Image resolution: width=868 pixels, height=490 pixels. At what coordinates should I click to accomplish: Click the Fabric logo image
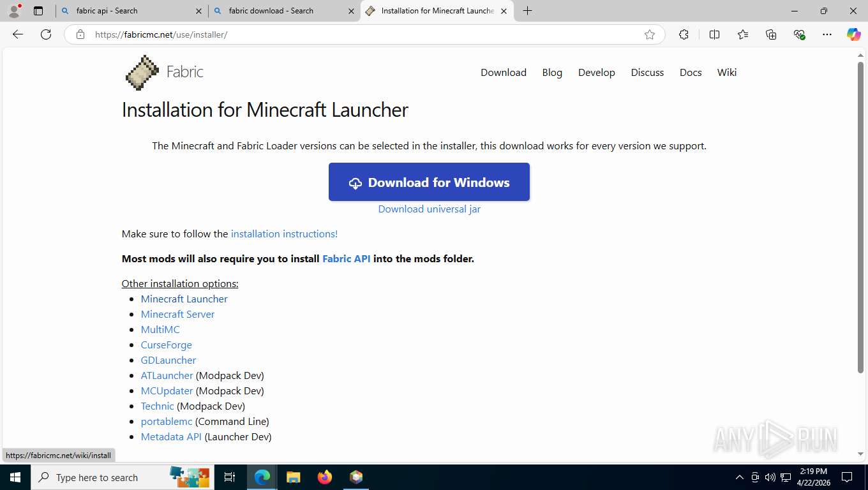point(142,72)
